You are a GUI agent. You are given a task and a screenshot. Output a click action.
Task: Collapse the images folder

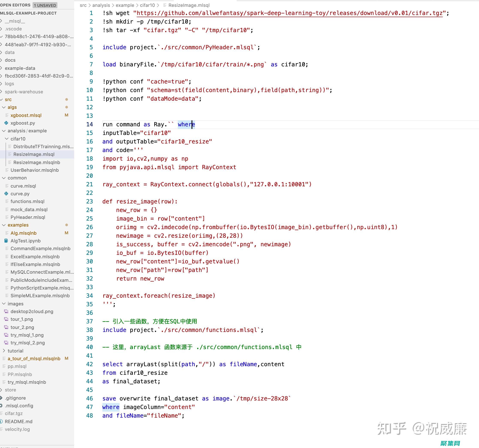coord(4,303)
